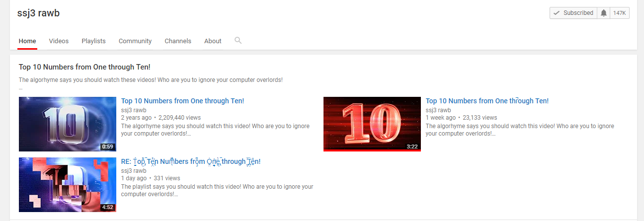
Task: Click the 2,209,440 views video title link
Action: [x=182, y=101]
